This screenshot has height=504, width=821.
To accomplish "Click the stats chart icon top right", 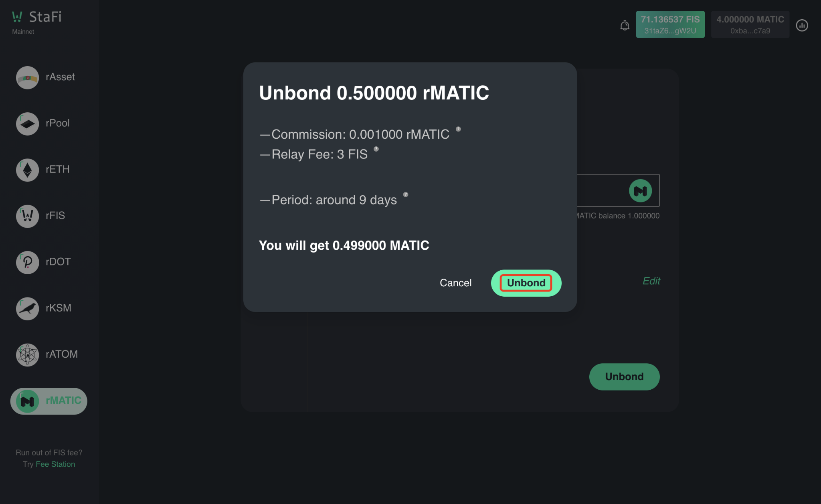I will point(802,25).
